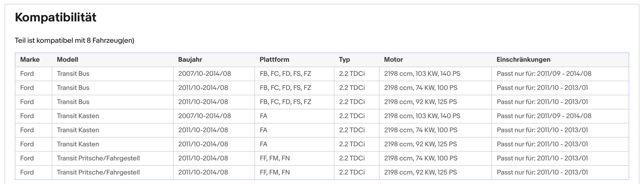
Task: Click '2198 ccm, 103 KW, 140 PS' for Transit Kasten
Action: (422, 116)
